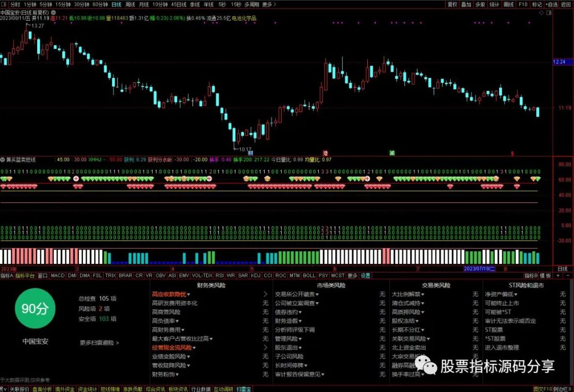Open F10 company info

point(523,4)
